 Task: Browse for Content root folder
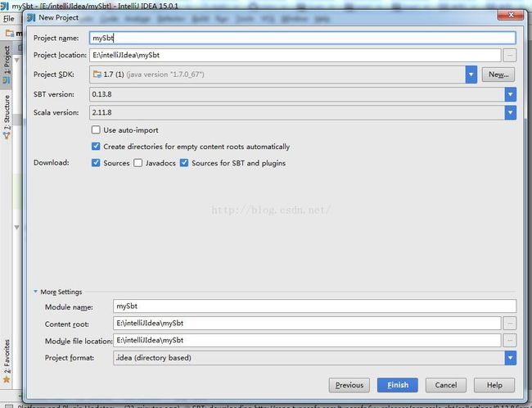pyautogui.click(x=510, y=324)
